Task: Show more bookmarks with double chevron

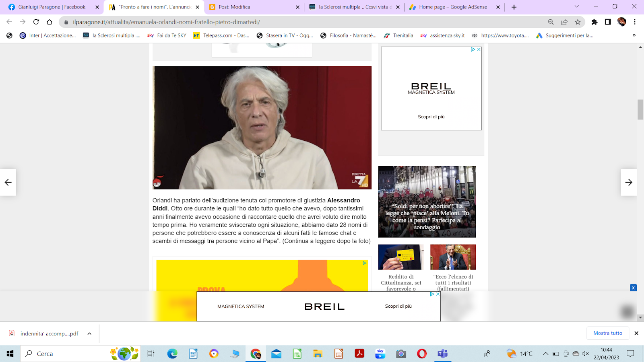Action: click(x=634, y=35)
